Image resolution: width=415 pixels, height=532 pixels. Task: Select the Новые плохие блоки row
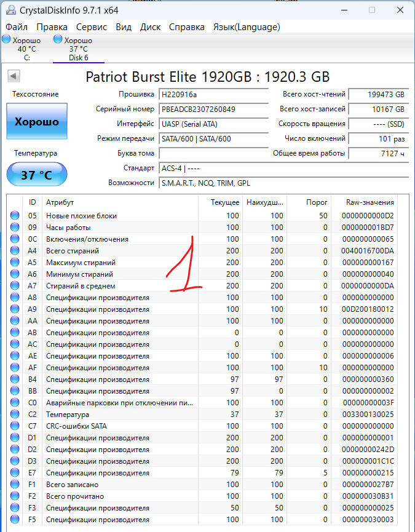pos(204,215)
